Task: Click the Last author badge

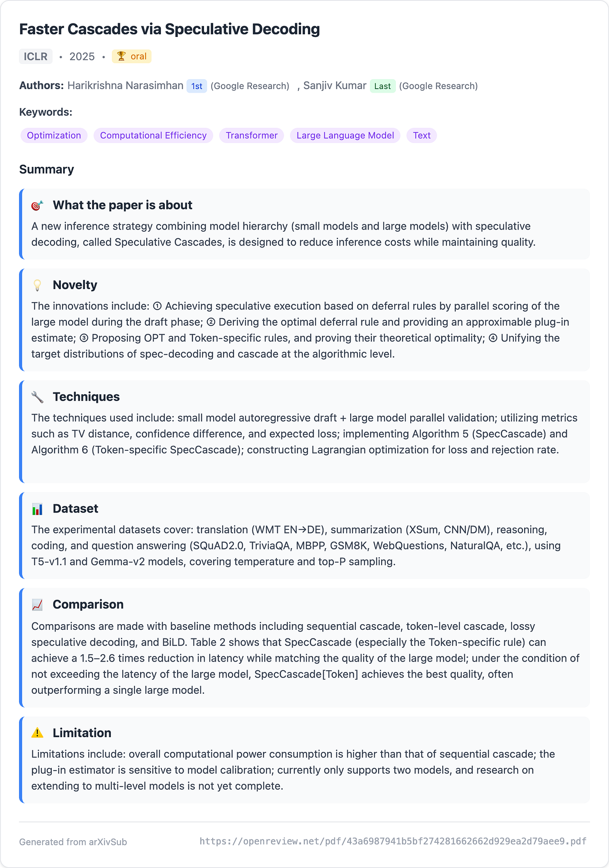Action: pos(382,86)
